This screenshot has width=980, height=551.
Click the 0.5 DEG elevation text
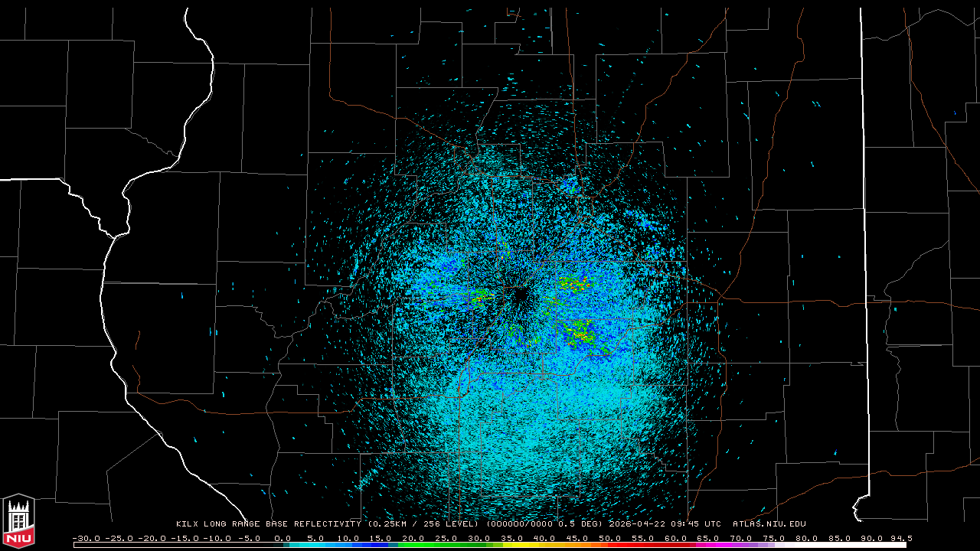[x=581, y=524]
